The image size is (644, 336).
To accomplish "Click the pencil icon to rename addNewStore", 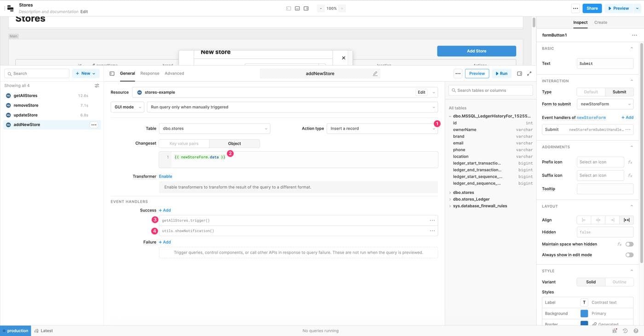I will 375,74.
